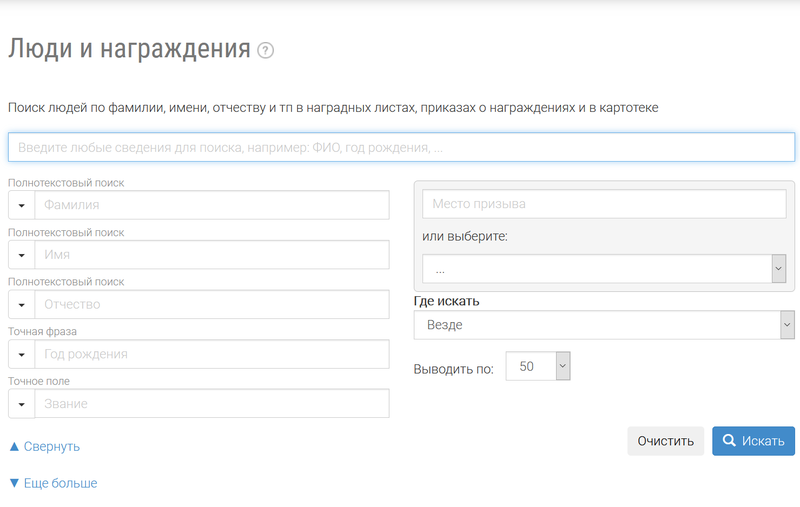Open the или выберите place dropdown

point(604,268)
